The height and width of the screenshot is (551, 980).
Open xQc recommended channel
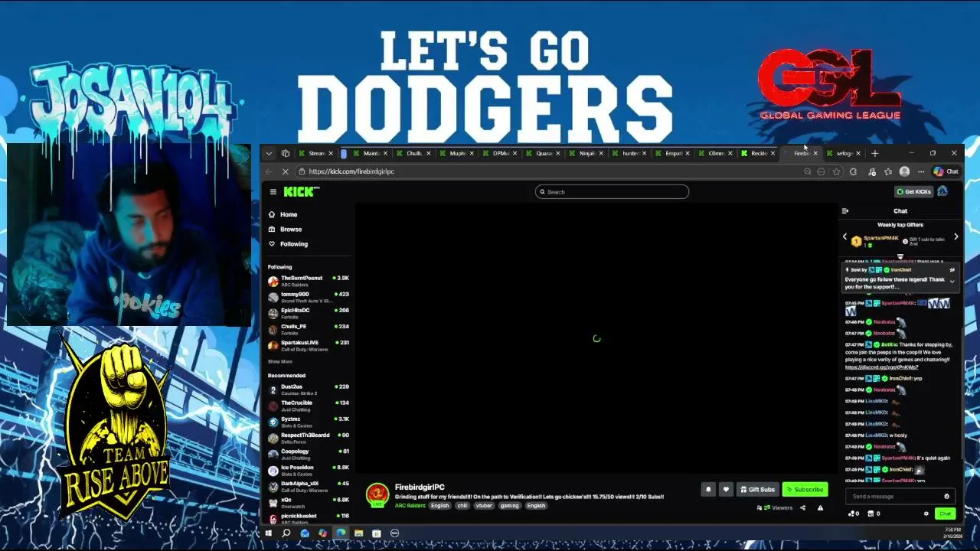click(x=309, y=502)
